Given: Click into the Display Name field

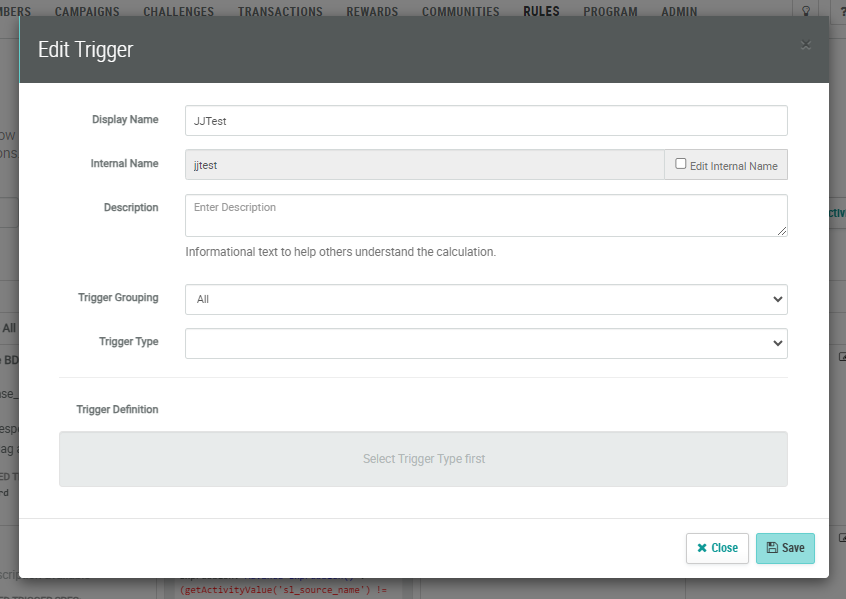Looking at the screenshot, I should point(486,120).
